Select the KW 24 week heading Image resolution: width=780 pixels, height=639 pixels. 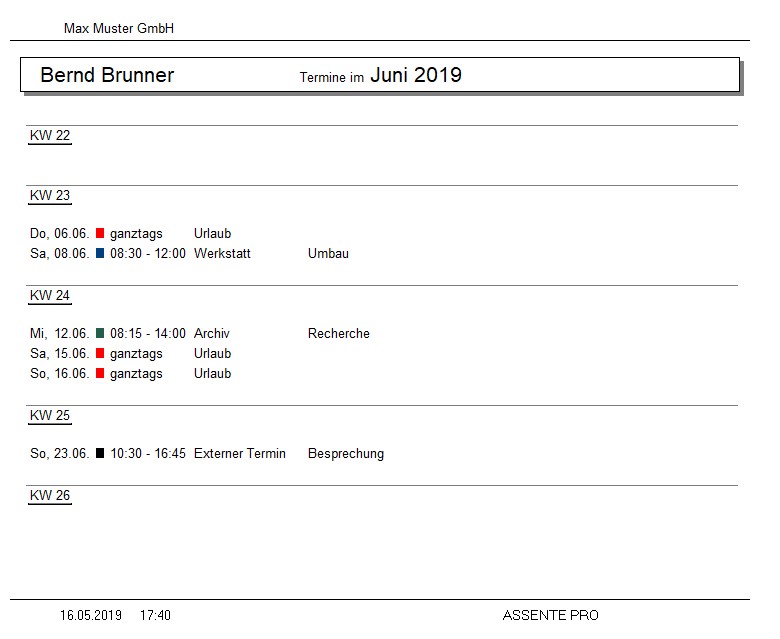50,295
